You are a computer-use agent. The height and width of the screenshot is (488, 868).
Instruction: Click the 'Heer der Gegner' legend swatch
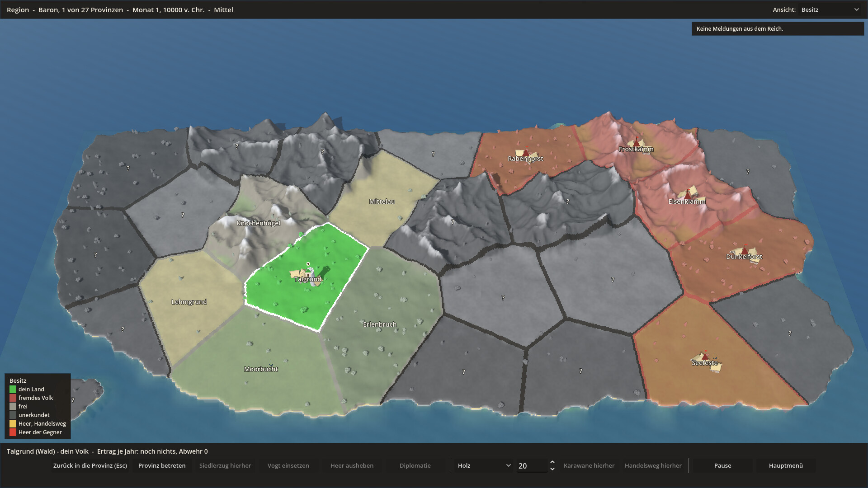[13, 432]
